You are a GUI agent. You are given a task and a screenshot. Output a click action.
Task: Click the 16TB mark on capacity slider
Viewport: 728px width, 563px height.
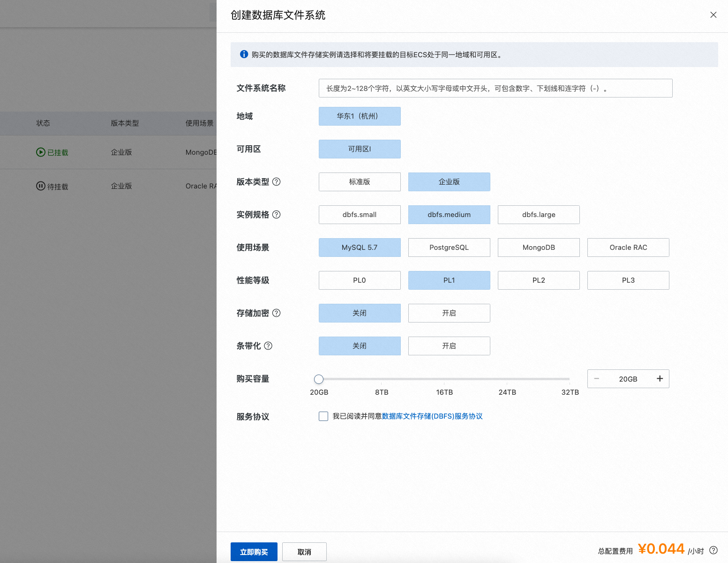click(444, 392)
